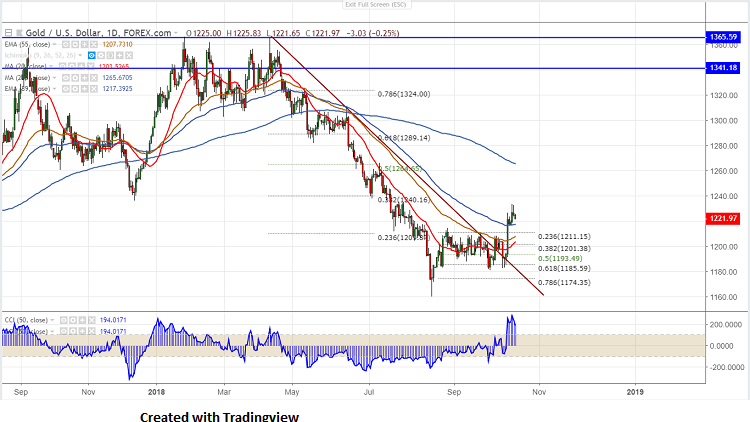The height and width of the screenshot is (422, 750).
Task: Show the hidden Ichimoku indicator via blue eye
Action: (91, 56)
